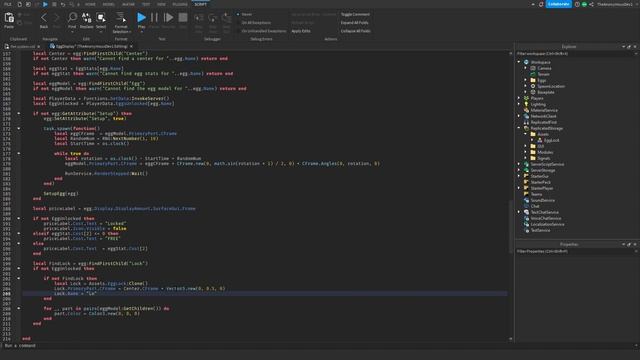
Task: Click the Share icon near username
Action: 591,4
